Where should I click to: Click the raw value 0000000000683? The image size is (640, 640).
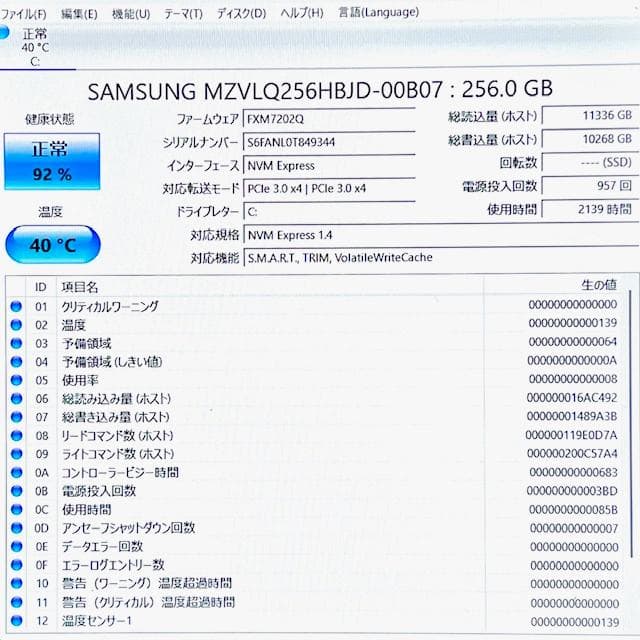coord(573,472)
